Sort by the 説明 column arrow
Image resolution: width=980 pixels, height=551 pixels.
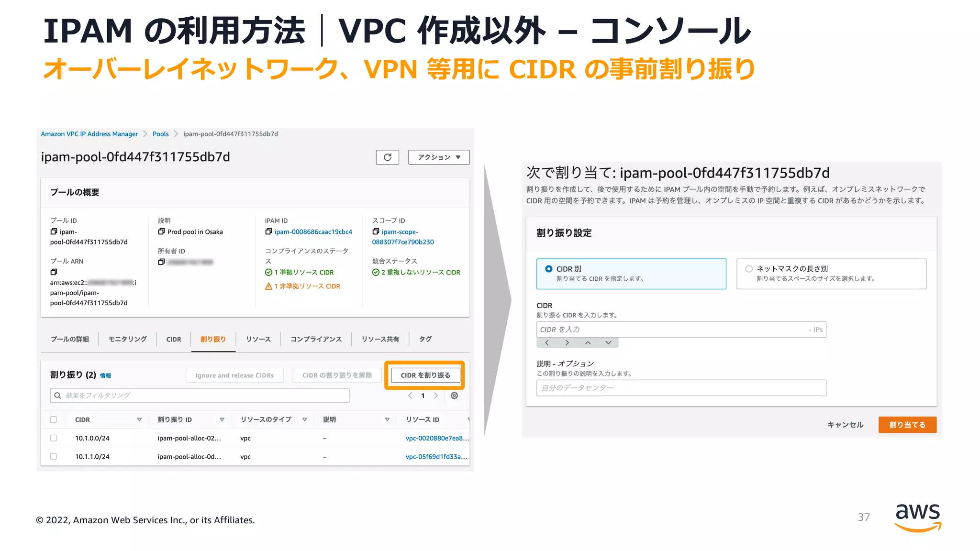point(387,419)
